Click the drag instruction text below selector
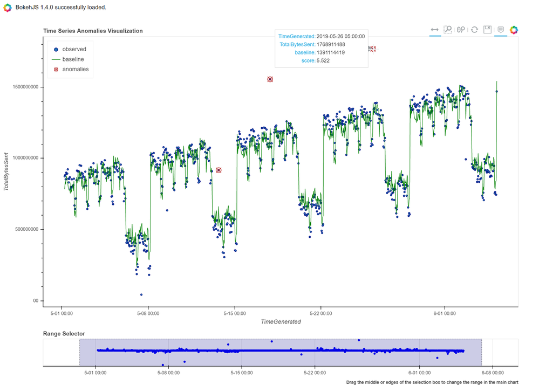The image size is (539, 392). coord(432,382)
